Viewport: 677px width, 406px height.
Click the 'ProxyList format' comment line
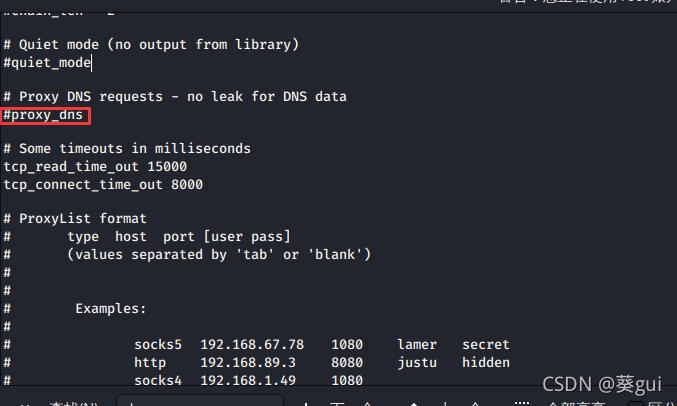coord(75,219)
